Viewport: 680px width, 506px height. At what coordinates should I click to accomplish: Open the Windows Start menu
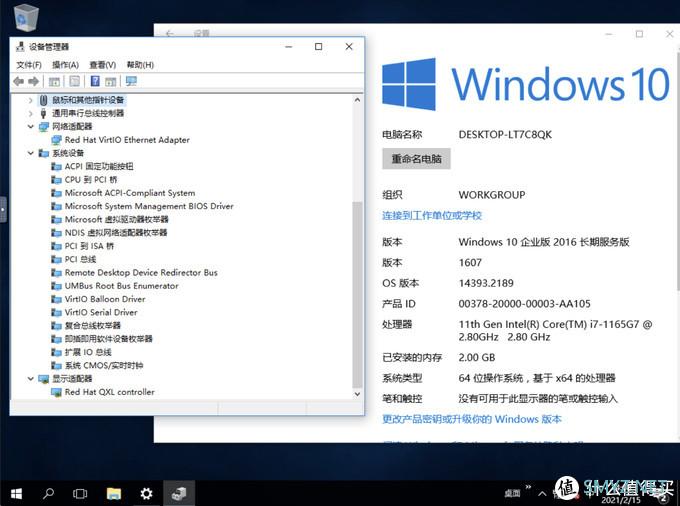pyautogui.click(x=16, y=493)
